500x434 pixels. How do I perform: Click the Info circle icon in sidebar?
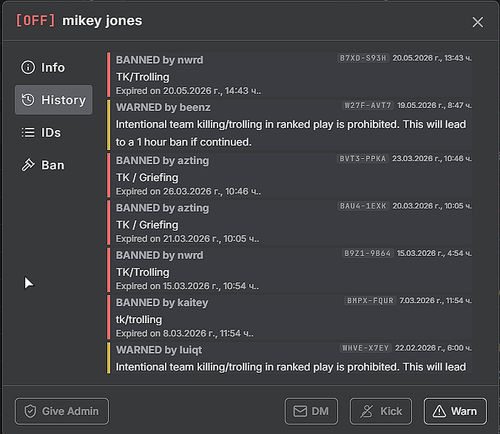pyautogui.click(x=28, y=67)
